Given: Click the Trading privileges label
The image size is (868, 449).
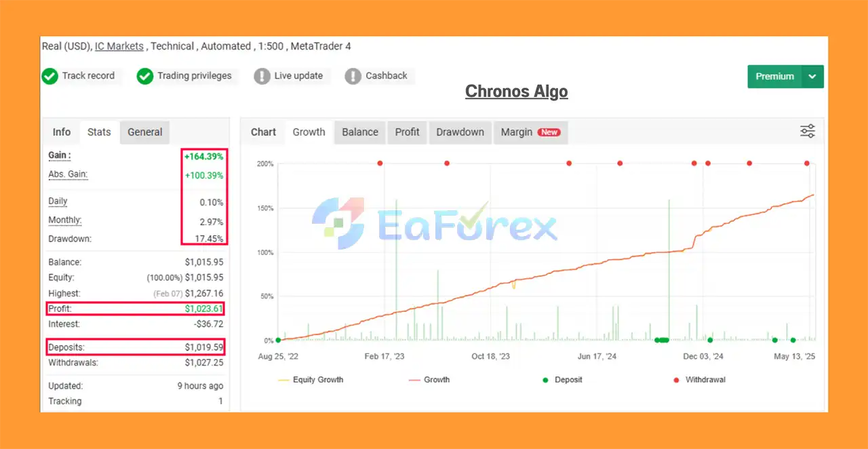Looking at the screenshot, I should 195,76.
